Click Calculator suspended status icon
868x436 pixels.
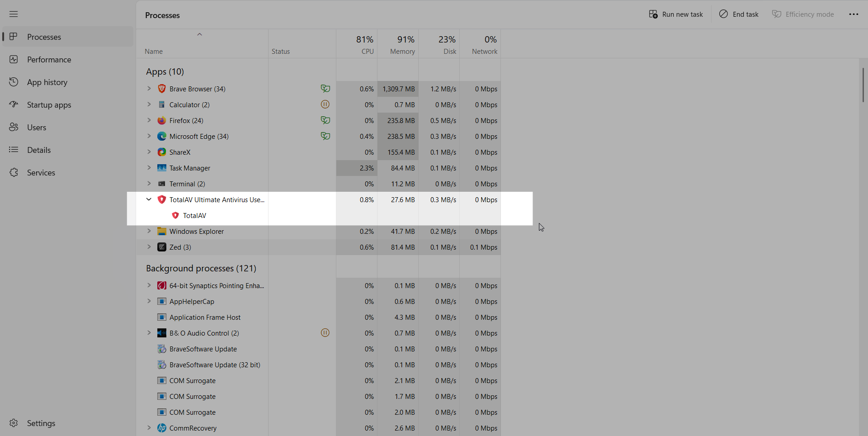pos(325,104)
